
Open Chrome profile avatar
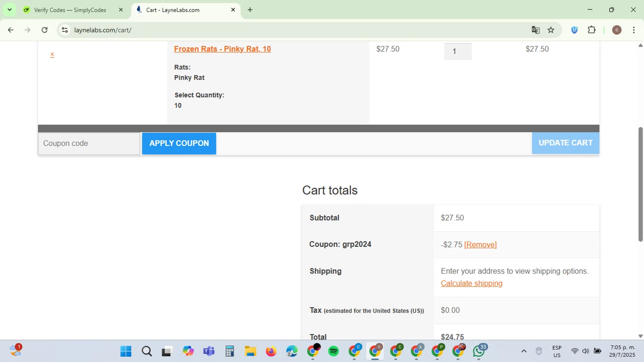(x=617, y=30)
